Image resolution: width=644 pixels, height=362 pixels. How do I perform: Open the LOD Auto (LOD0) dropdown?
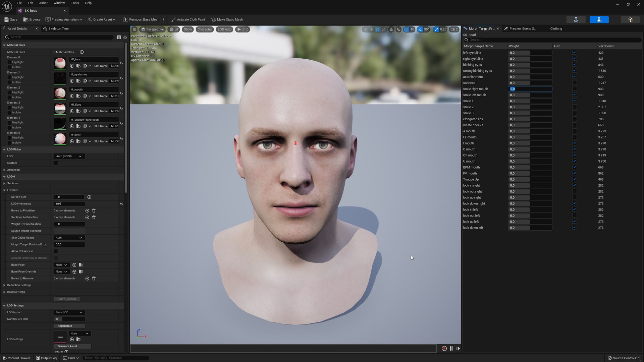coord(69,156)
